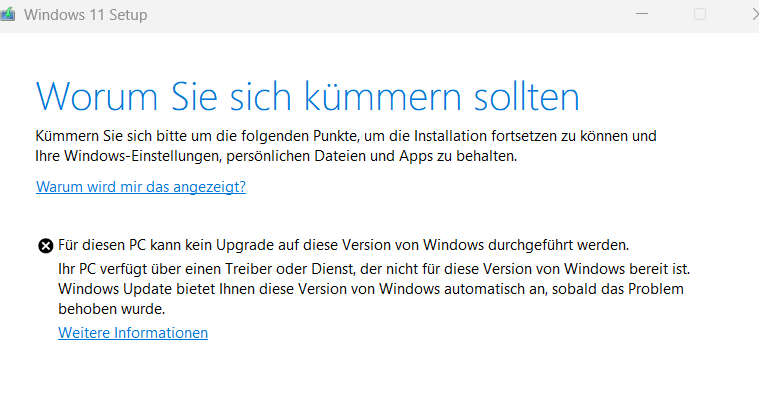Viewport: 759px width, 406px height.
Task: Click the 'Ihre Windows-Einstellungen, persönlichen Dateien' line
Action: [277, 157]
